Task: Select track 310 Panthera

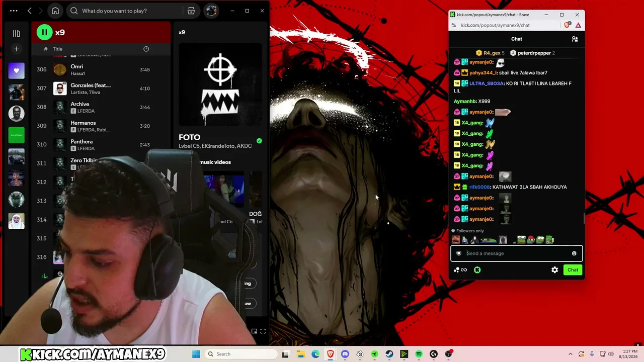Action: tap(101, 144)
